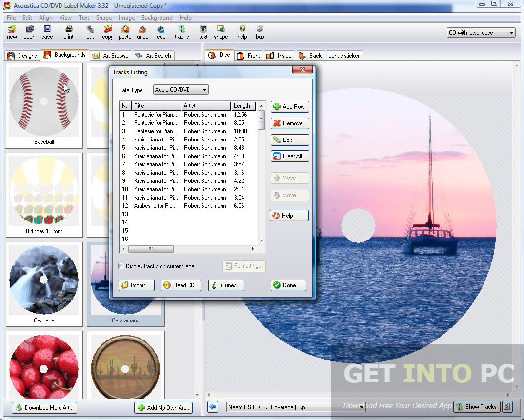Save the project with the save icon
The image size is (524, 420).
click(x=47, y=32)
